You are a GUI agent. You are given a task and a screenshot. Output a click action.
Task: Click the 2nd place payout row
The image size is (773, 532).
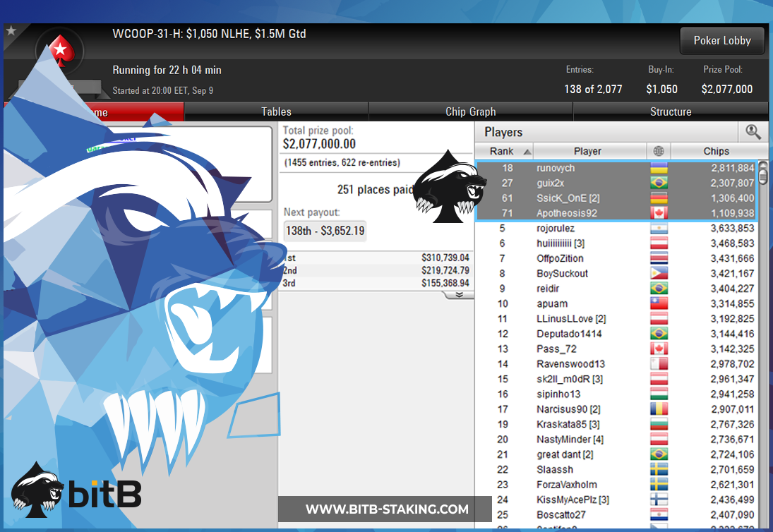click(377, 270)
